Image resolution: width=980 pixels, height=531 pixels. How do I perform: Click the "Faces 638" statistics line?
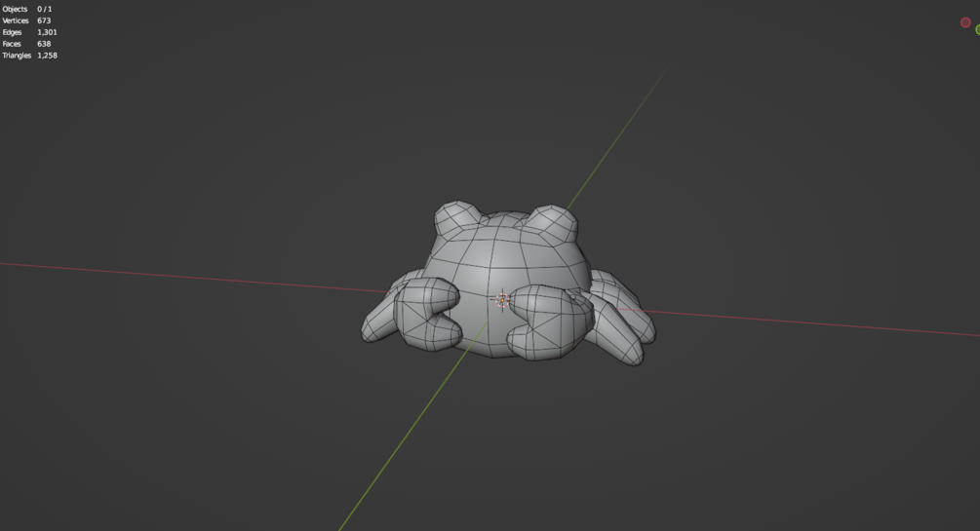tap(27, 44)
